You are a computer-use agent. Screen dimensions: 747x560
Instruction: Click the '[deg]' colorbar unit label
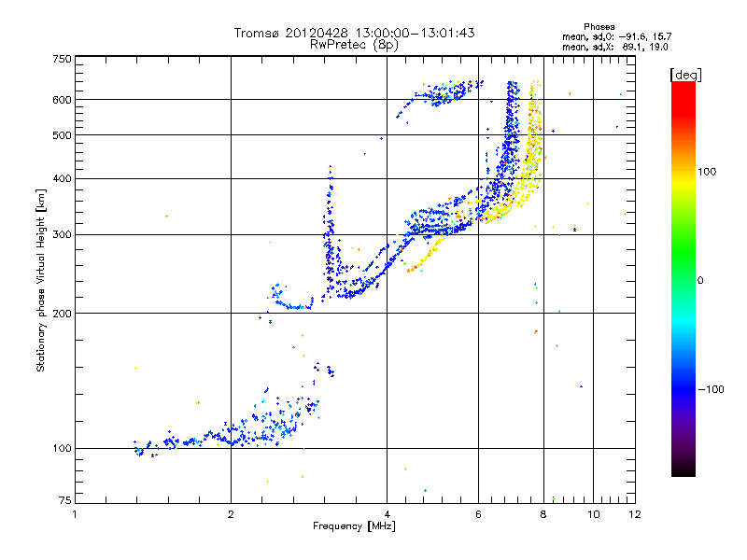(x=685, y=75)
